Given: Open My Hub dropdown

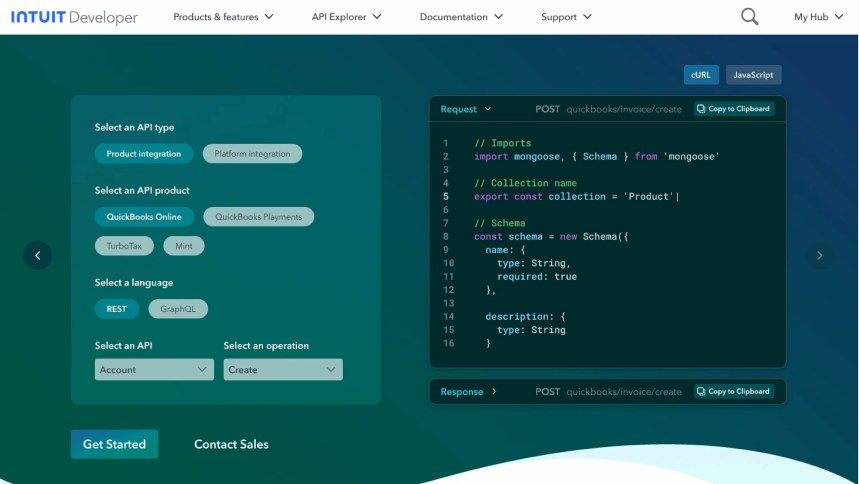Looking at the screenshot, I should [x=818, y=17].
